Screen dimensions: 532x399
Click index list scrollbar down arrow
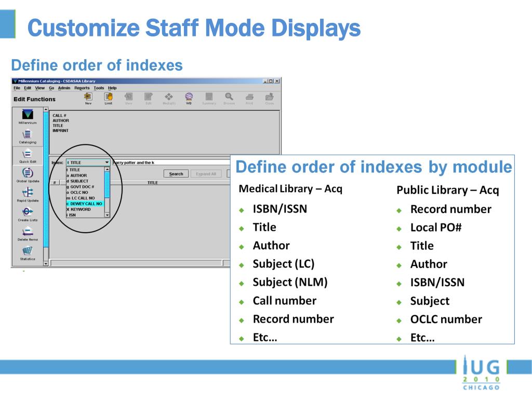(107, 215)
